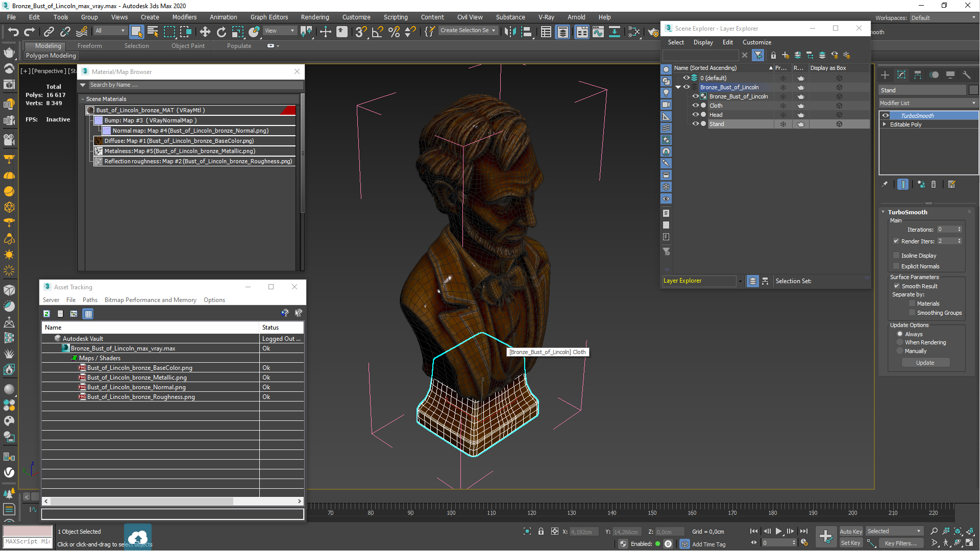980x551 pixels.
Task: Choose the Select and Move tool
Action: (205, 32)
